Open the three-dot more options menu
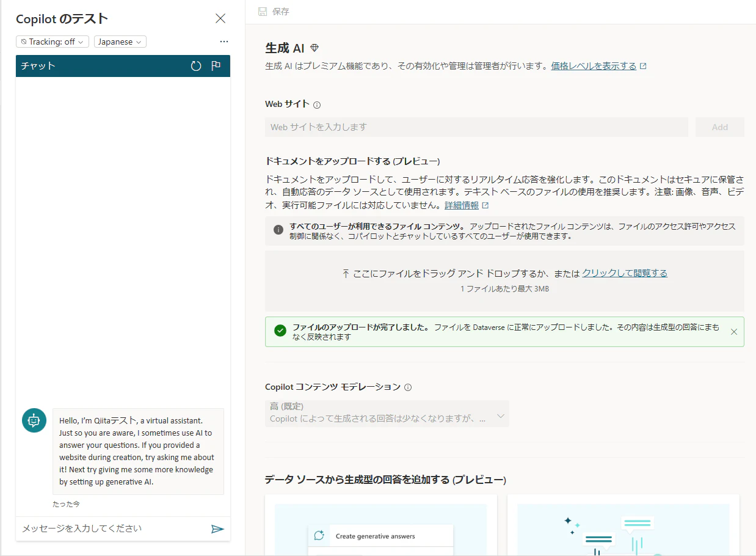This screenshot has height=556, width=756. tap(224, 42)
